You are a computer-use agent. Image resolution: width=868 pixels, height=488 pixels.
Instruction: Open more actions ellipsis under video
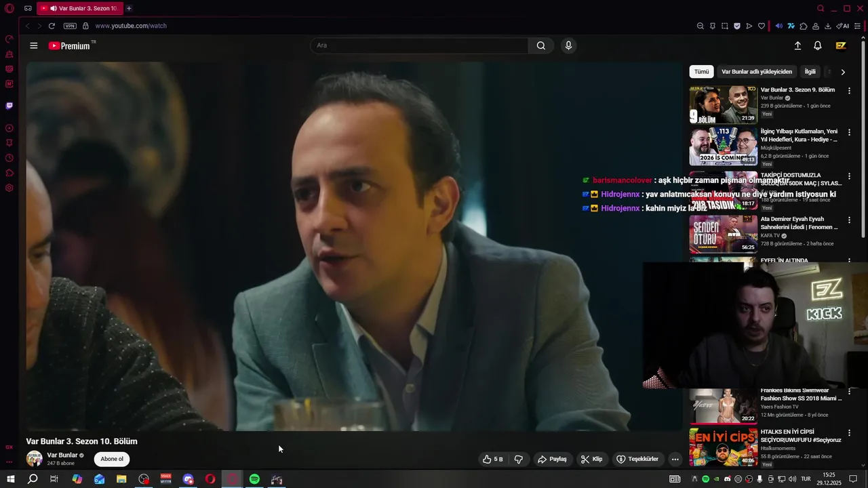pyautogui.click(x=675, y=459)
